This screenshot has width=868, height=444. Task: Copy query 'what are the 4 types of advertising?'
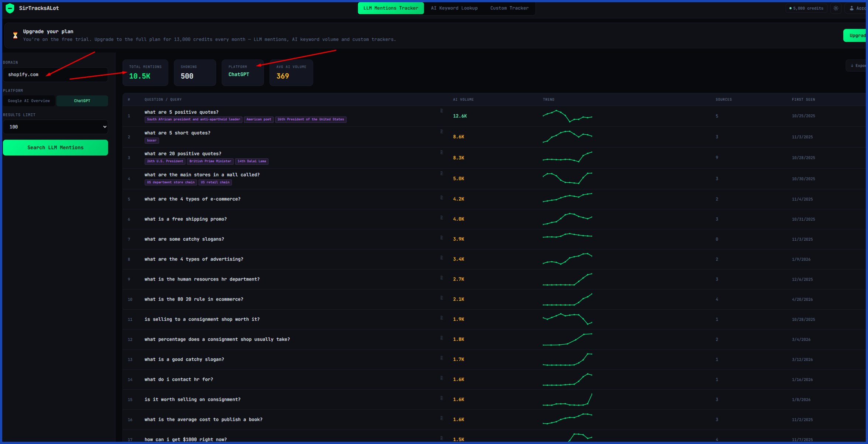click(441, 258)
